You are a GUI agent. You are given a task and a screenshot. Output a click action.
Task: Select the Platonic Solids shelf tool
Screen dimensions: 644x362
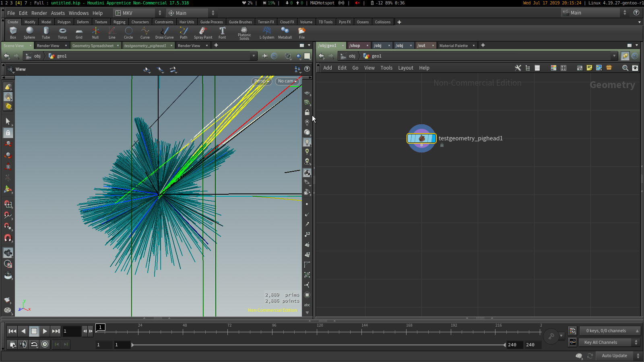pos(244,33)
